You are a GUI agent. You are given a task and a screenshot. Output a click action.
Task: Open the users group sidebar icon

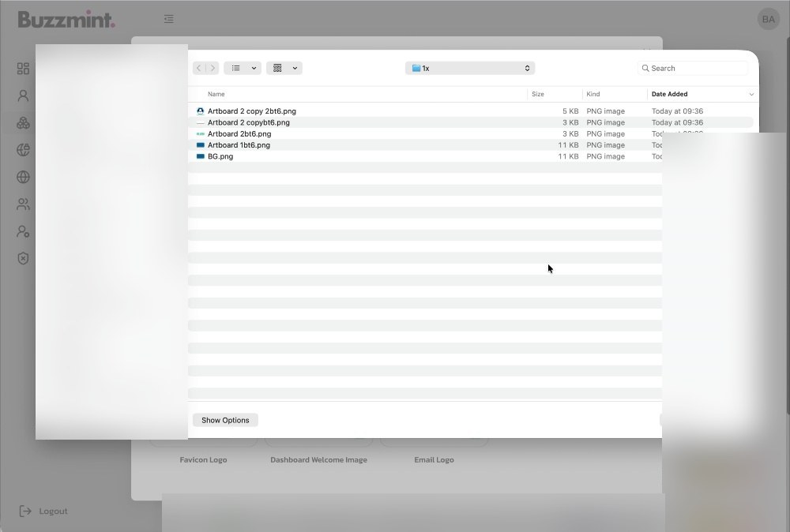tap(23, 204)
